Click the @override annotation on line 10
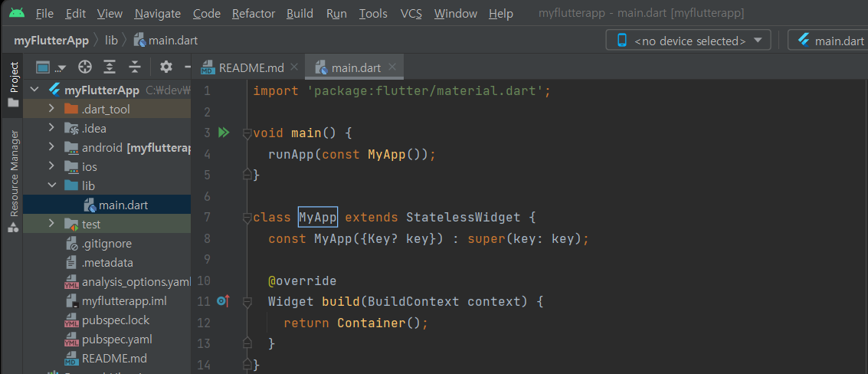This screenshot has height=374, width=868. click(303, 281)
